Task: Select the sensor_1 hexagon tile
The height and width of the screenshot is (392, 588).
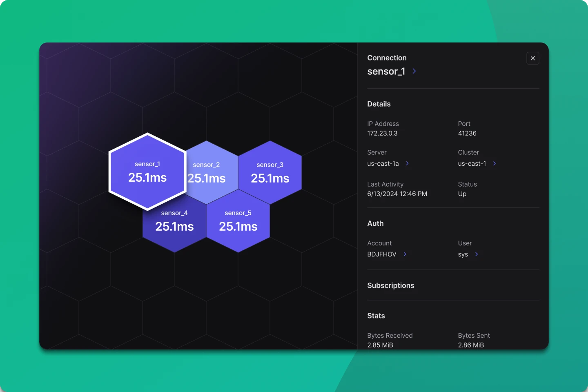Action: (x=147, y=171)
